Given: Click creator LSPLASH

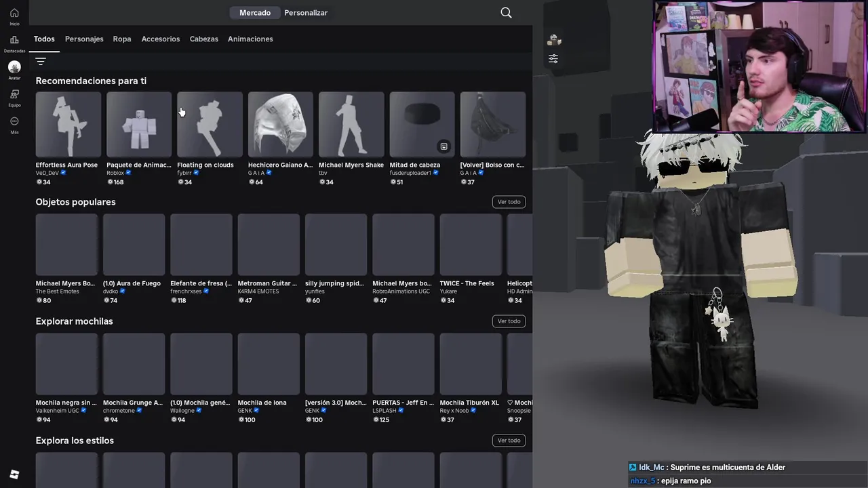Looking at the screenshot, I should [x=384, y=411].
